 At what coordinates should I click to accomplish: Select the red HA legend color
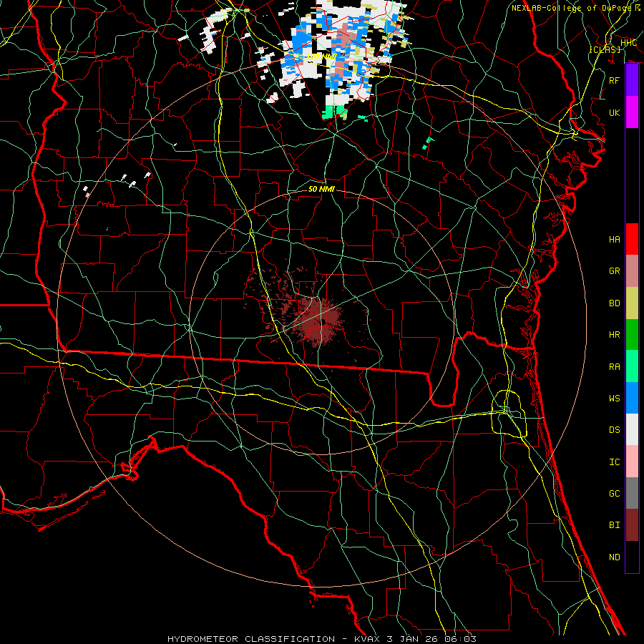click(632, 239)
